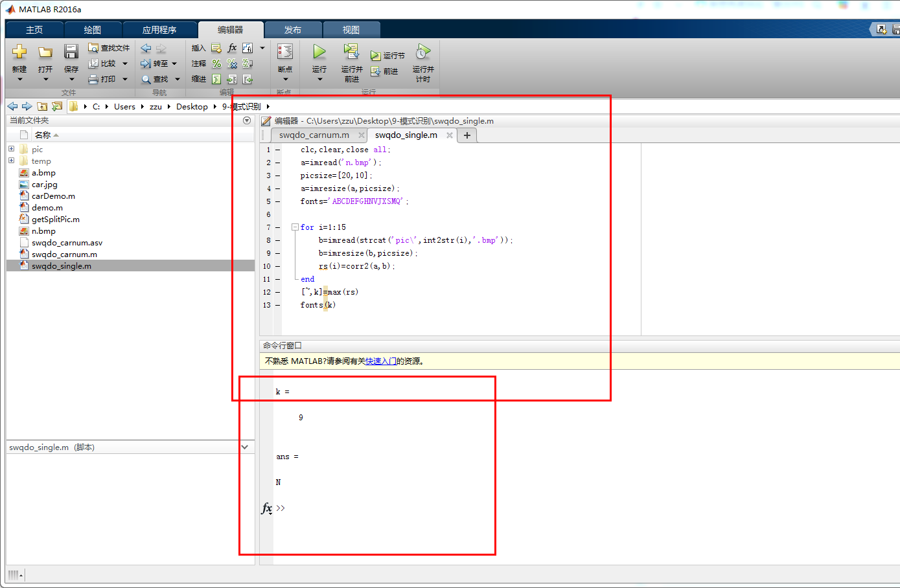
Task: Click 运行并前进 (Run and Advance)
Action: (351, 63)
